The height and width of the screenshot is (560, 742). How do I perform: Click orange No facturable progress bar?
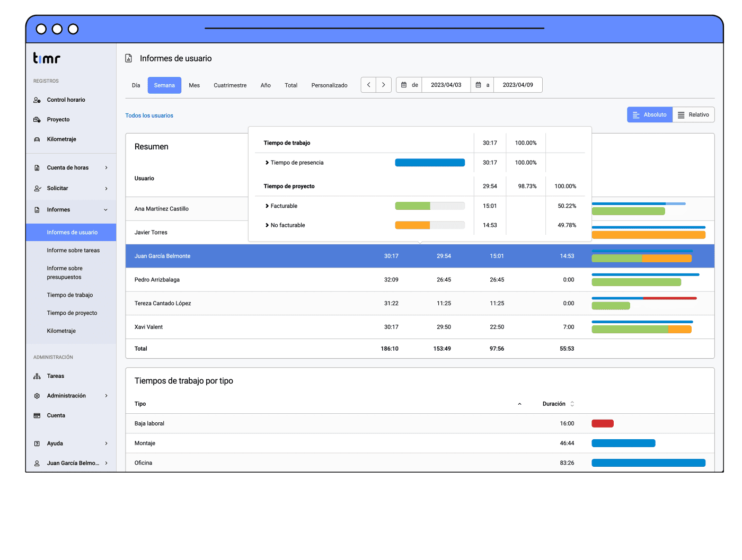tap(412, 225)
